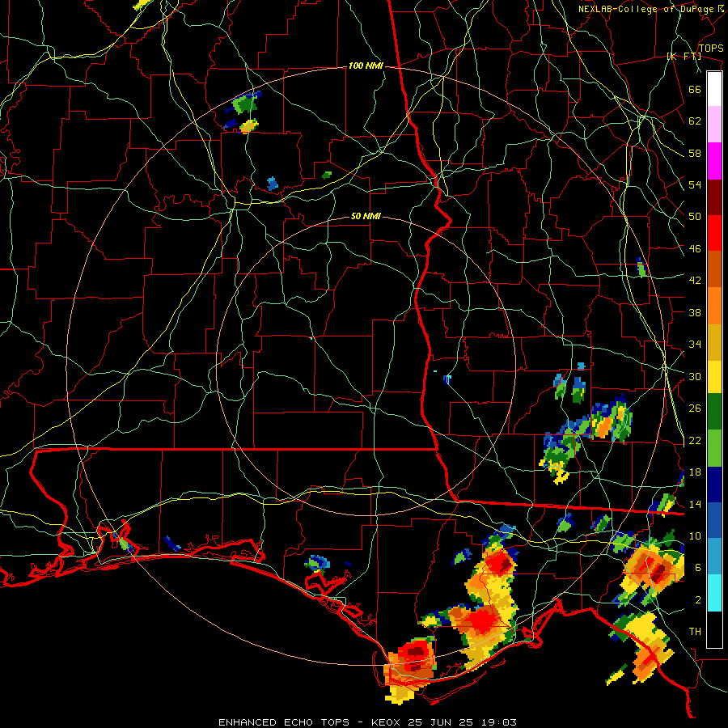The height and width of the screenshot is (728, 728).
Task: Click the legend value '34'
Action: tap(695, 345)
